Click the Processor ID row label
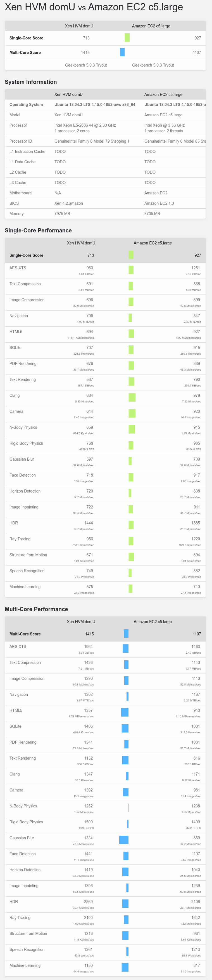 (x=21, y=141)
